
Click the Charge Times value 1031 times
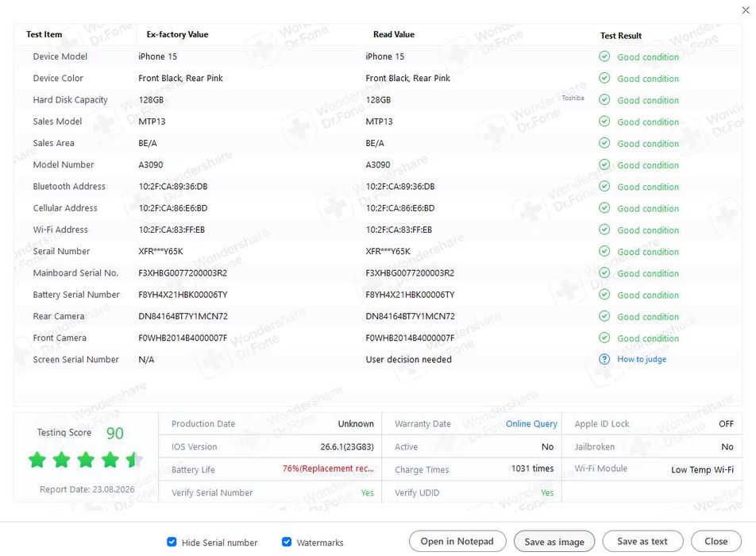(x=533, y=469)
